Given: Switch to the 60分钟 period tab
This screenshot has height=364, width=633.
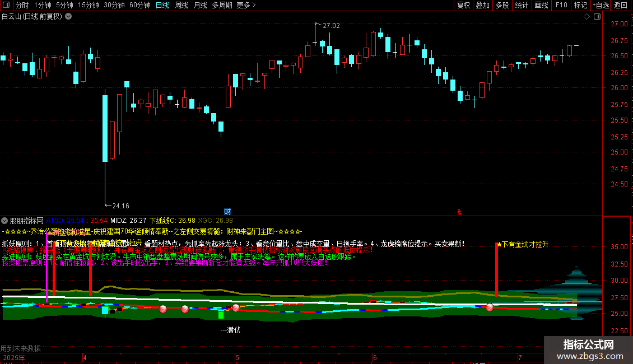Looking at the screenshot, I should (140, 5).
